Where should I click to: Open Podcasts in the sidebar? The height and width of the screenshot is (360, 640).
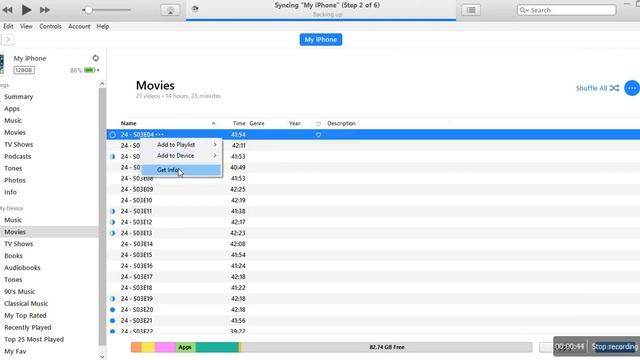click(x=18, y=156)
